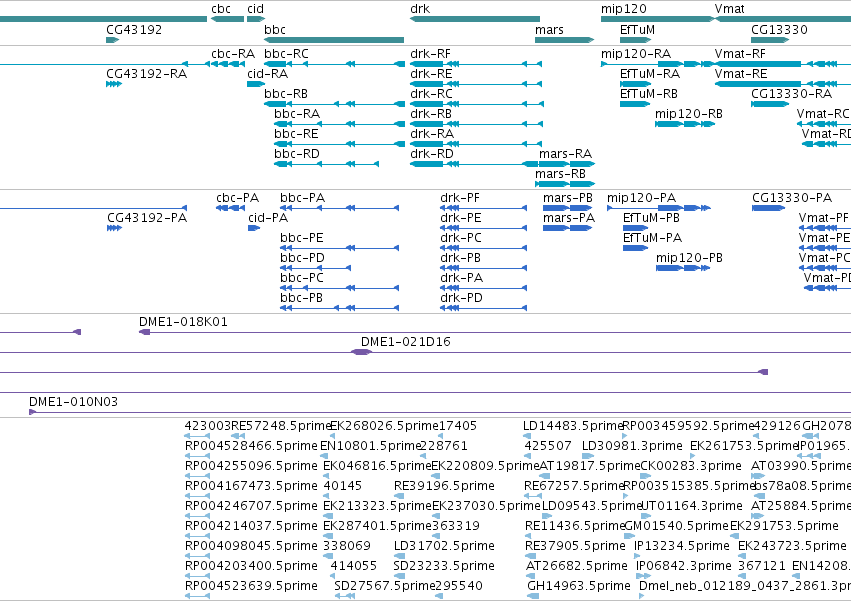Select the mip120 gene bar
This screenshot has width=851, height=601.
(658, 19)
